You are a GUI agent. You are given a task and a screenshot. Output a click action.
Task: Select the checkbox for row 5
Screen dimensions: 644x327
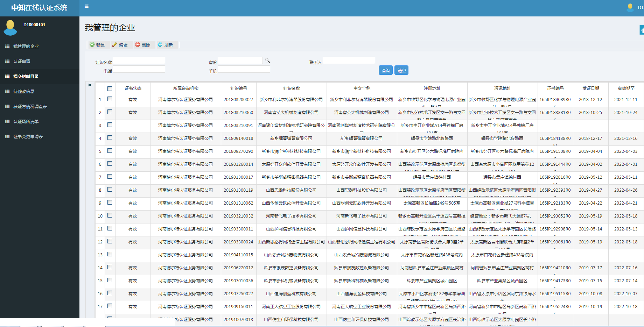pyautogui.click(x=110, y=151)
